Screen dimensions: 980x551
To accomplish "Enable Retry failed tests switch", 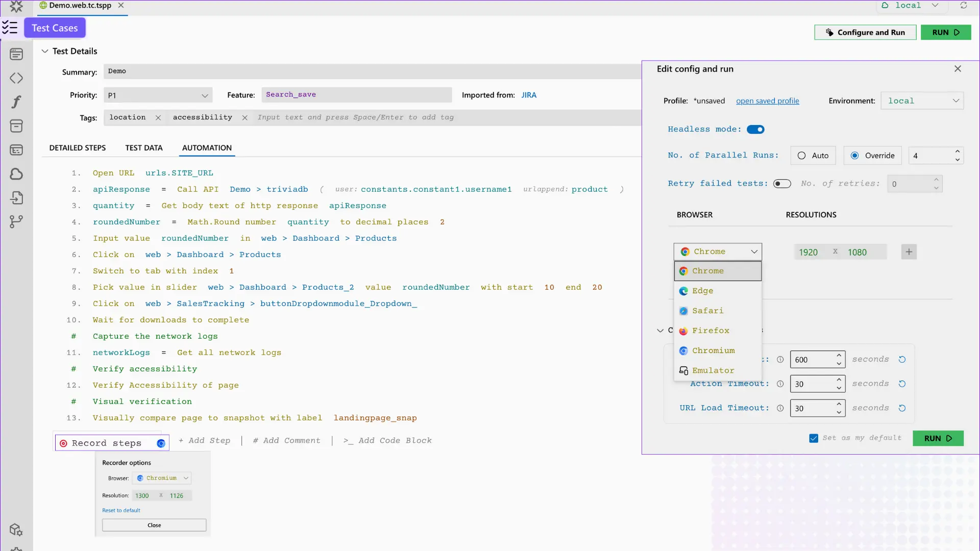I will click(x=782, y=183).
